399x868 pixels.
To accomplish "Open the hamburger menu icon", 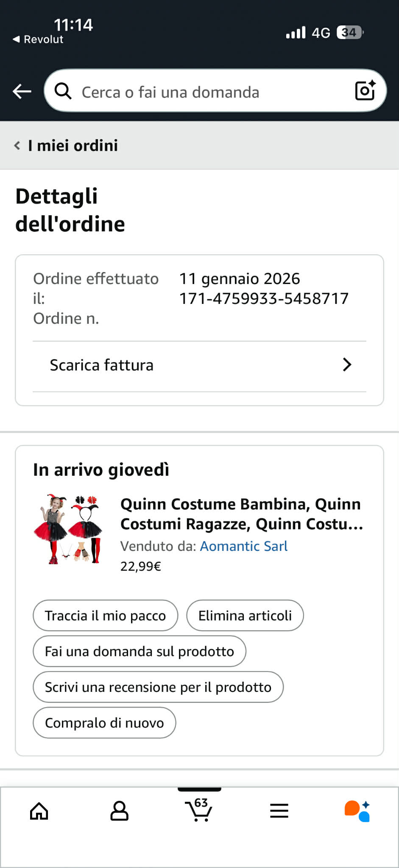I will [279, 811].
